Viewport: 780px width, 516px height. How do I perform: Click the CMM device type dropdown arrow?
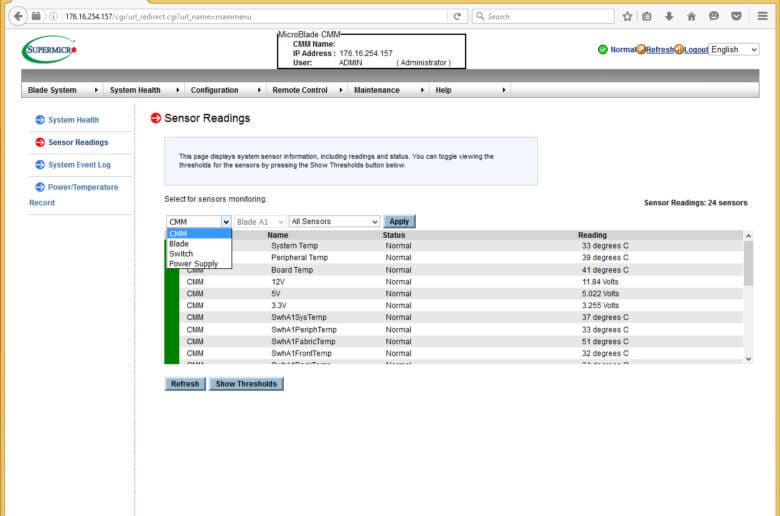[226, 222]
